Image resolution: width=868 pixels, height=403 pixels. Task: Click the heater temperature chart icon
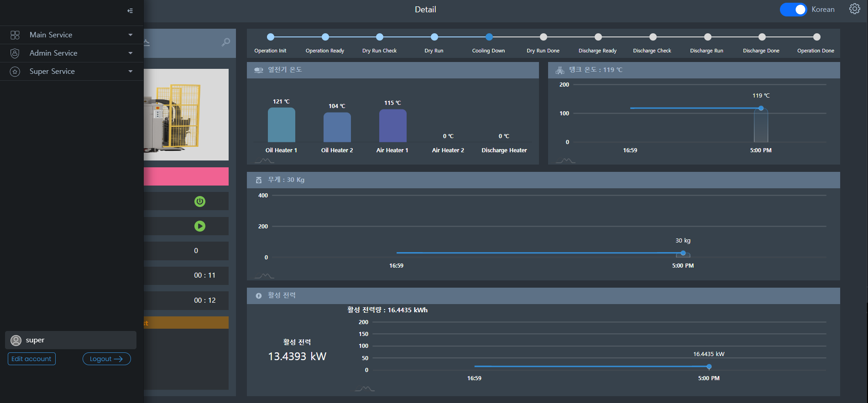point(264,160)
